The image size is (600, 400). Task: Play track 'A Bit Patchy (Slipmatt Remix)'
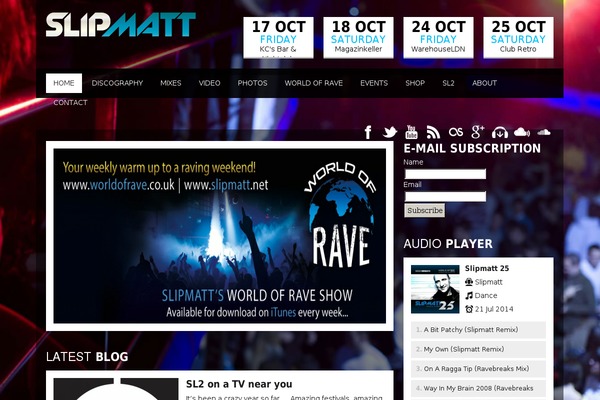pyautogui.click(x=478, y=330)
